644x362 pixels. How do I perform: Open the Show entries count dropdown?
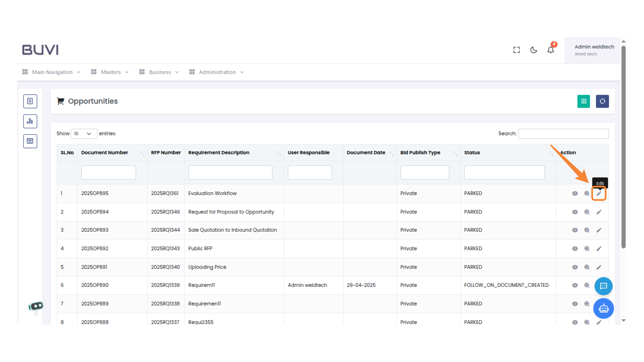(84, 134)
